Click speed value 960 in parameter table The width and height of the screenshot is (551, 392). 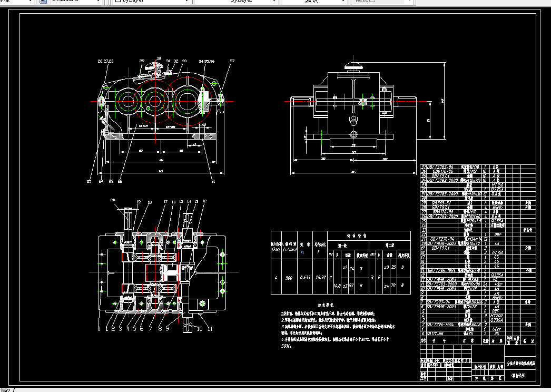pyautogui.click(x=289, y=278)
